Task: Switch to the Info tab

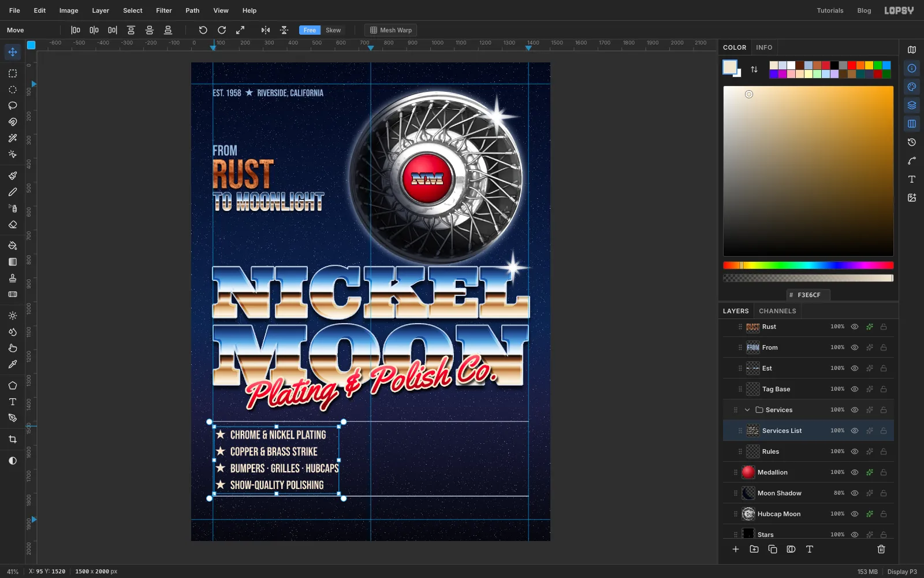Action: coord(764,47)
